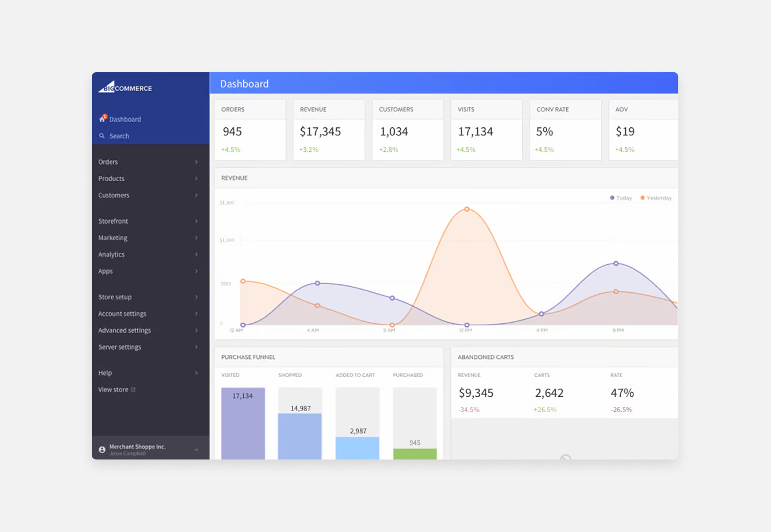The width and height of the screenshot is (771, 532).
Task: Open the account switcher caret
Action: pos(196,450)
